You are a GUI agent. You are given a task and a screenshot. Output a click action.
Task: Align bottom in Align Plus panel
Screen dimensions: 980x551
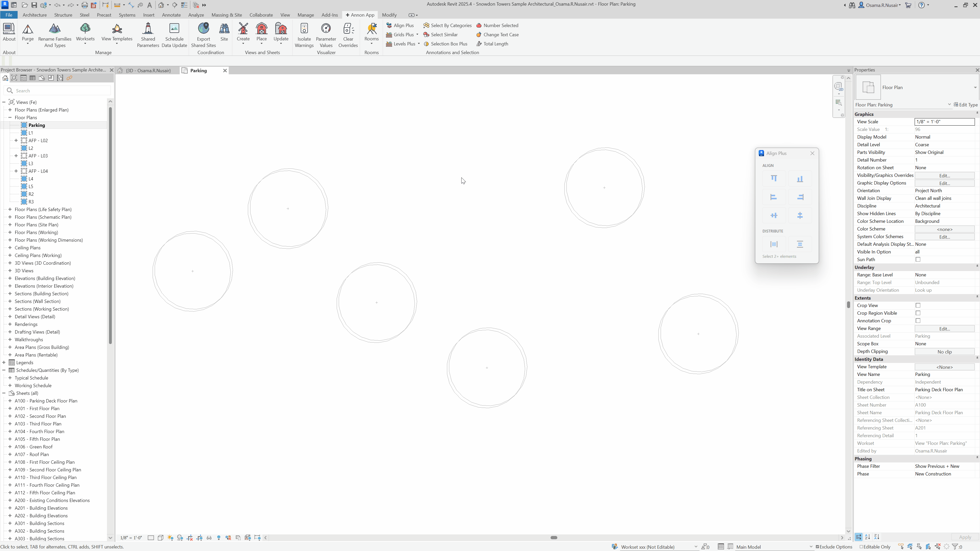tap(800, 178)
